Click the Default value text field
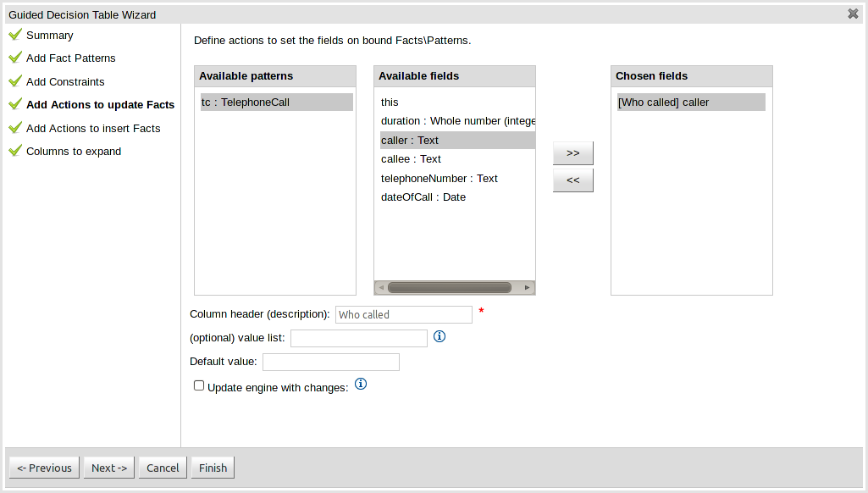The width and height of the screenshot is (868, 493). (331, 362)
